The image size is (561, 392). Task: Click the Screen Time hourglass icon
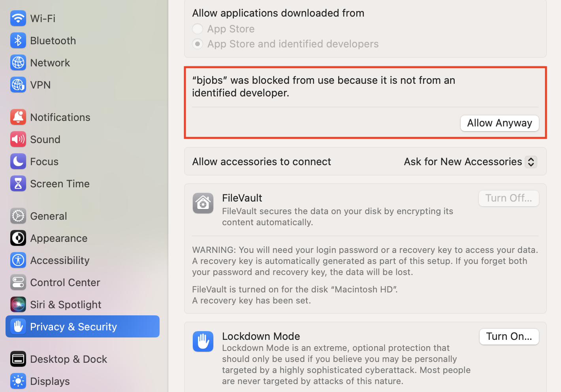click(x=18, y=184)
